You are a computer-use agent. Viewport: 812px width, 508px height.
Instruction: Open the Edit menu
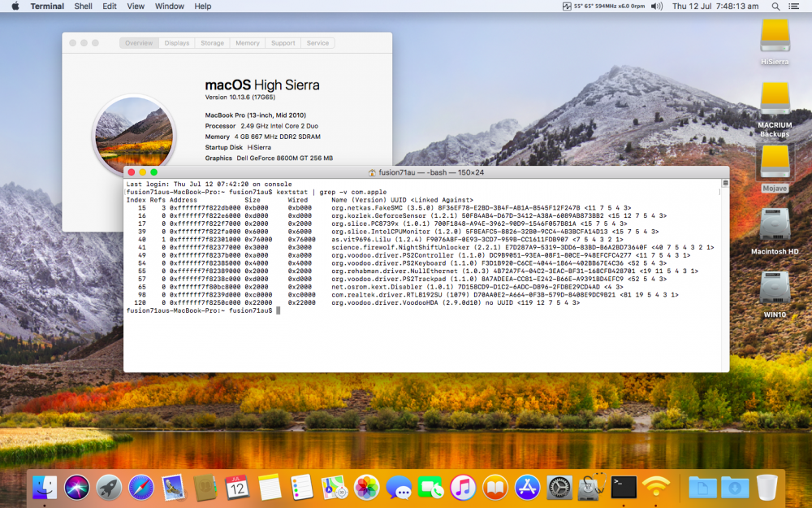tap(110, 7)
